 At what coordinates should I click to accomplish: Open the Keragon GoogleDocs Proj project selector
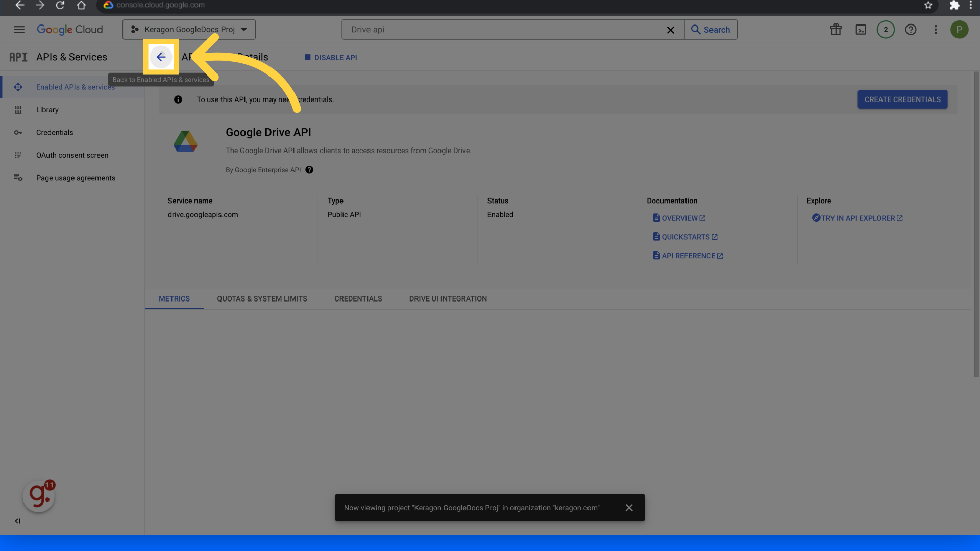point(189,30)
